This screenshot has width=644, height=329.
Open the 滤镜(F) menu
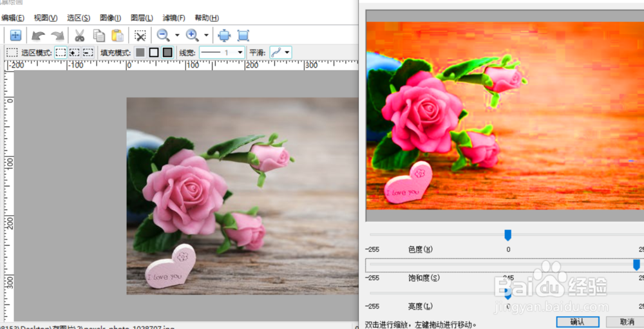[174, 18]
